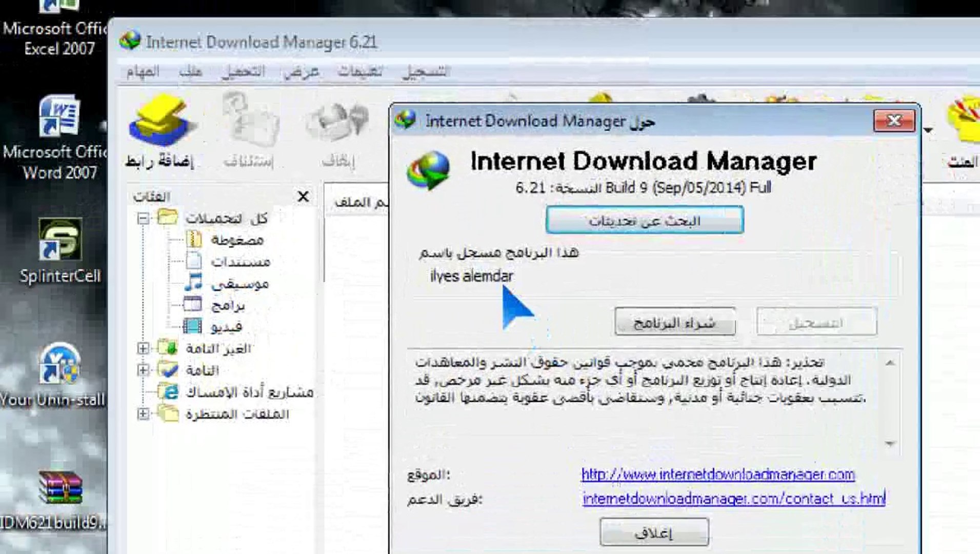Select the Video (فيديو) category icon
The image size is (980, 554).
pos(193,326)
